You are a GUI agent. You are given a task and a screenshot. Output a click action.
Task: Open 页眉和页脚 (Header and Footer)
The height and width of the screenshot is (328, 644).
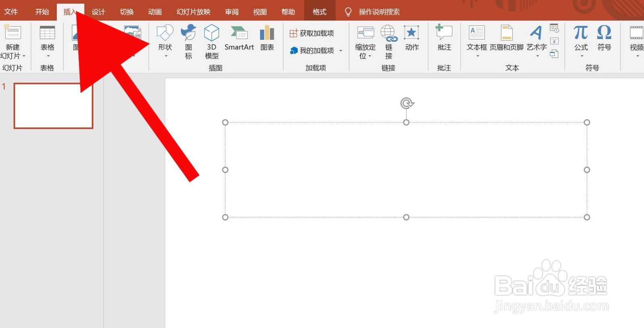coord(506,38)
